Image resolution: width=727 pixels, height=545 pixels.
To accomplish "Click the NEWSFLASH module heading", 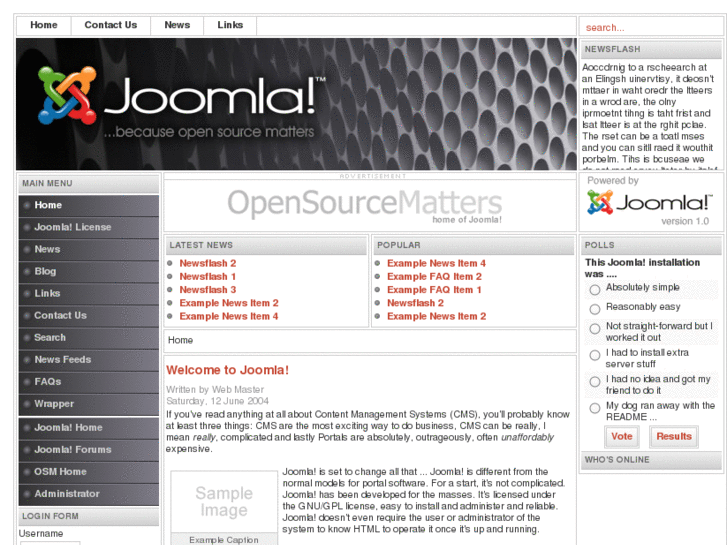I will coord(651,50).
